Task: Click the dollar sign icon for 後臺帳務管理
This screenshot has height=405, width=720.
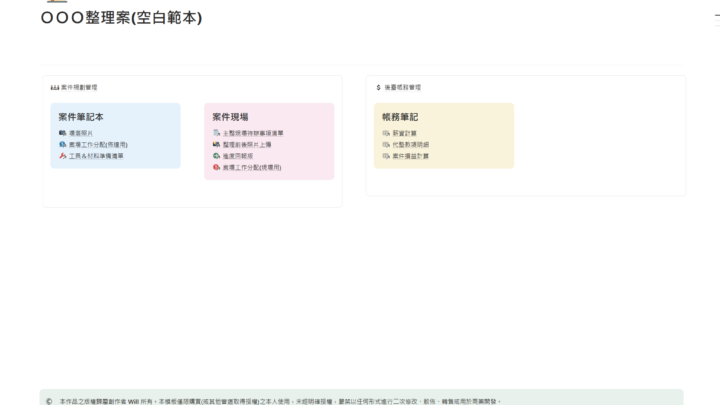Action: pos(378,88)
